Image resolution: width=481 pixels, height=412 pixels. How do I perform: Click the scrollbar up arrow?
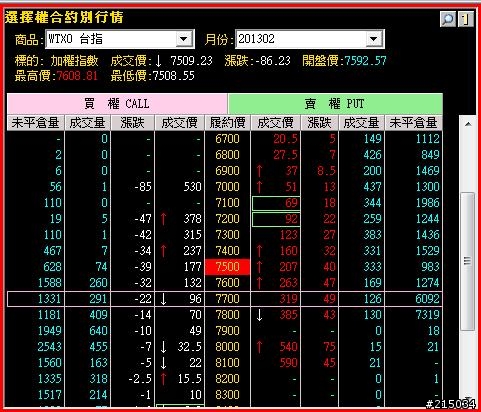468,124
